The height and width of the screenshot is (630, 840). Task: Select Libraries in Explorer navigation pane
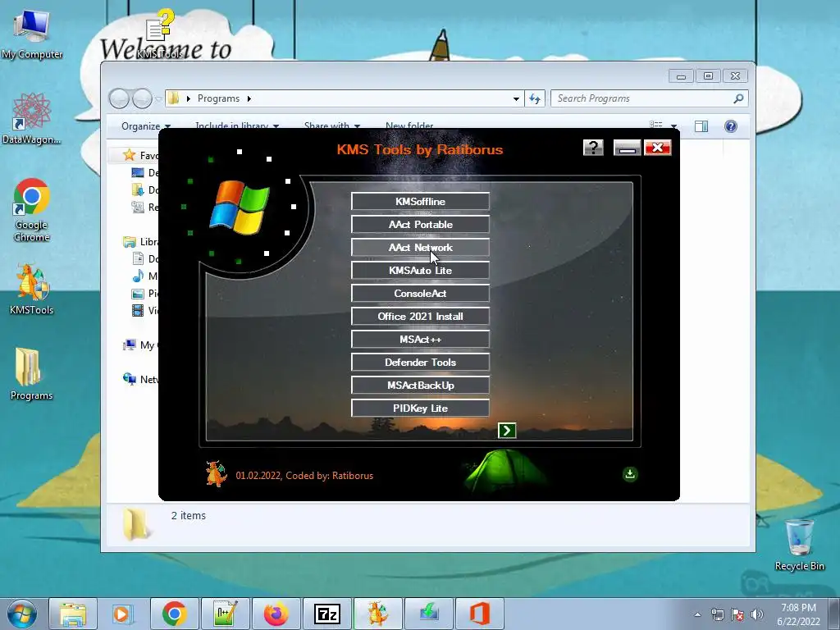141,242
